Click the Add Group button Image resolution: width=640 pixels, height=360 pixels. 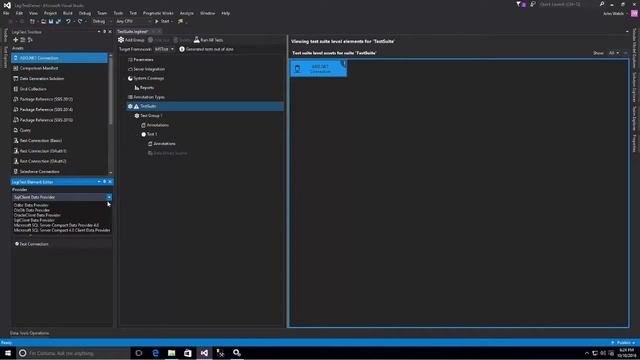(131, 40)
